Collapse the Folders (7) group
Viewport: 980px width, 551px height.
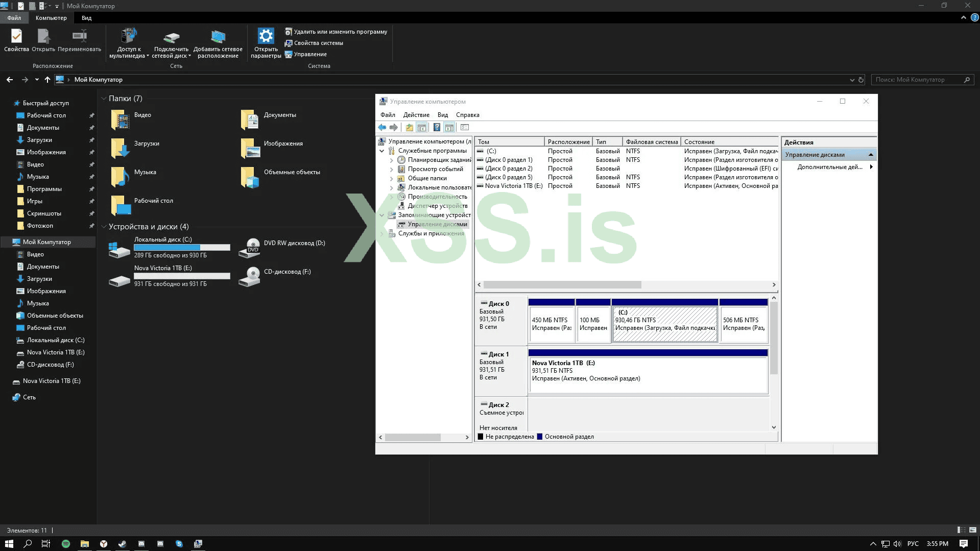point(104,99)
